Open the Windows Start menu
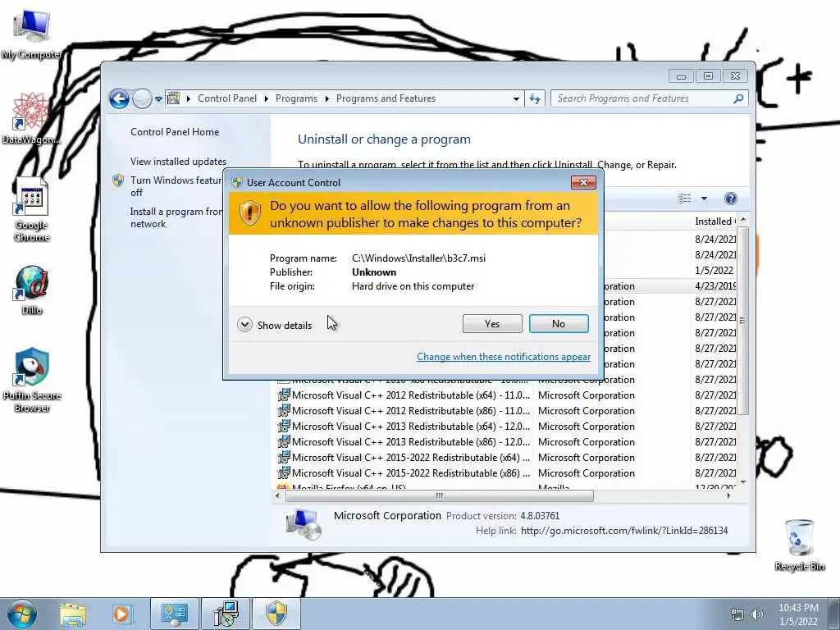Screen dimensions: 840x630 click(21, 614)
